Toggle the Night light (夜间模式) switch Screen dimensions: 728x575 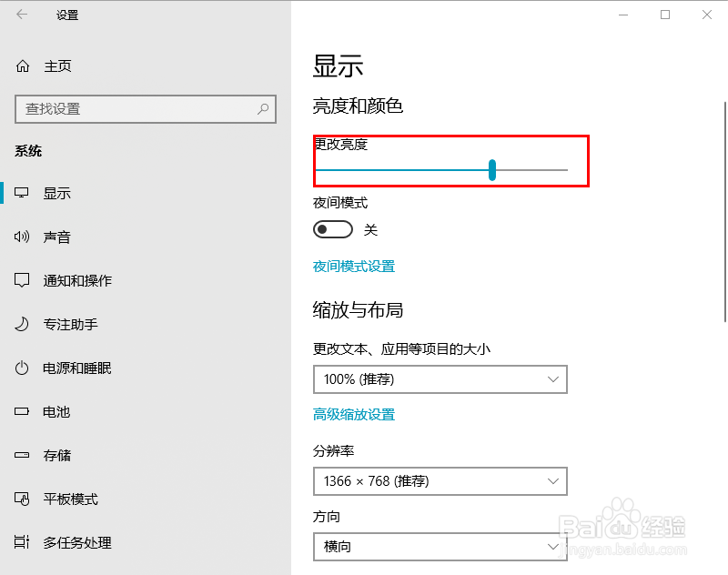coord(332,230)
